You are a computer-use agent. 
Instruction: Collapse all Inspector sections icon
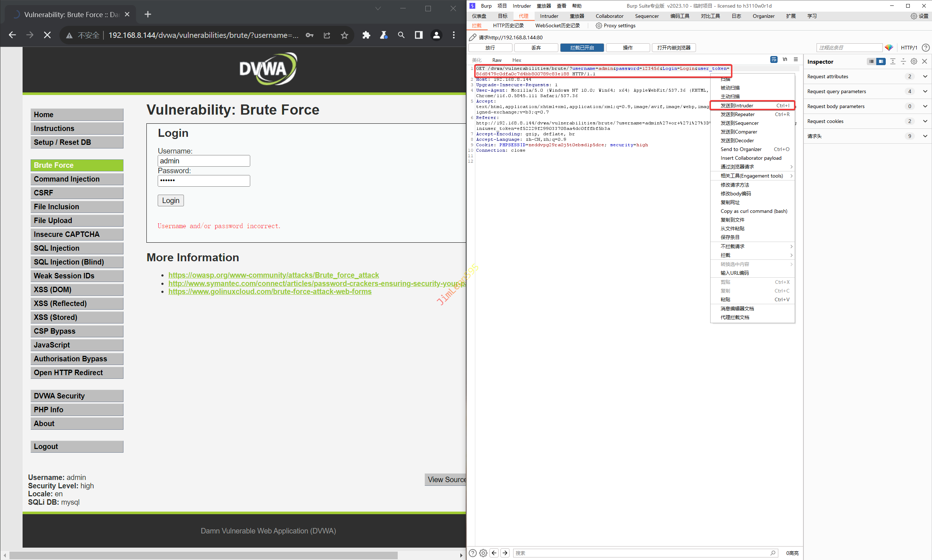point(903,61)
